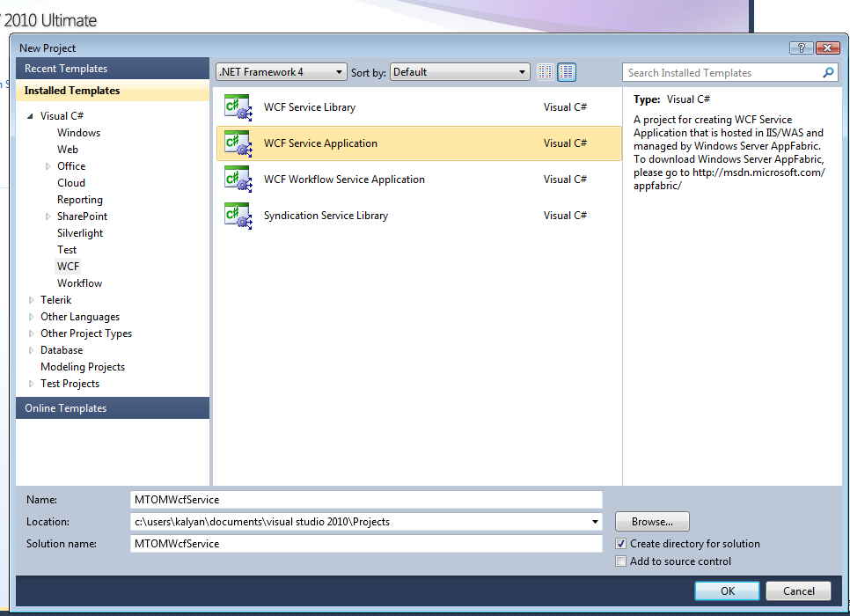Expand the Telerik tree node
Screen dimensions: 850x616
click(31, 300)
